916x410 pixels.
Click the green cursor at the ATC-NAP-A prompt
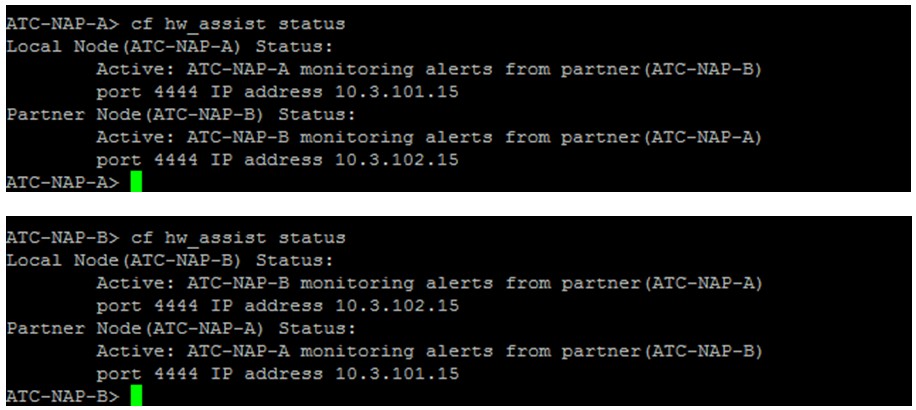pos(135,182)
